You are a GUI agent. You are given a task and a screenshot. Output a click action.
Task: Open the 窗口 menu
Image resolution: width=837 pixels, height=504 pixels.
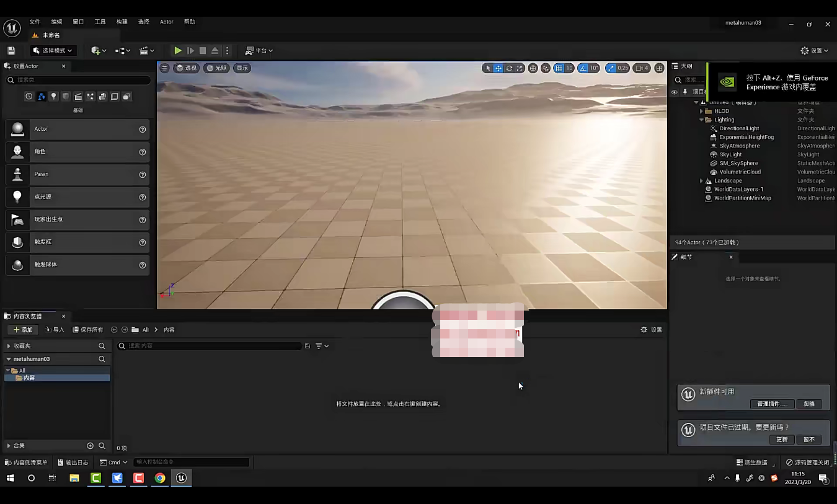(x=78, y=22)
